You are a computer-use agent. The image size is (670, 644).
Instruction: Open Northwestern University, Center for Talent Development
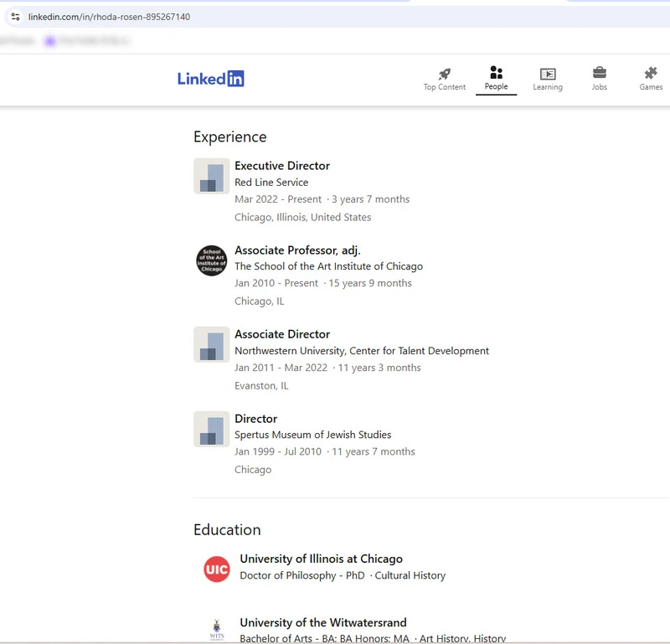pos(362,351)
